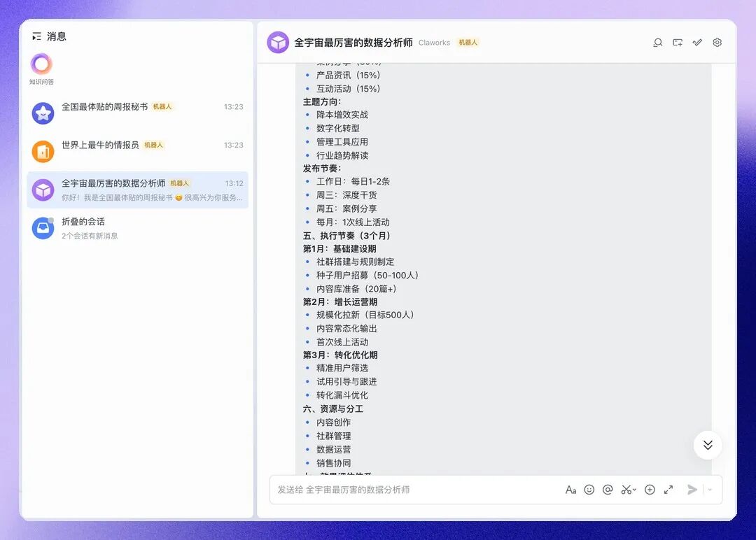This screenshot has width=756, height=540.
Task: Jump to latest message button
Action: pos(708,445)
